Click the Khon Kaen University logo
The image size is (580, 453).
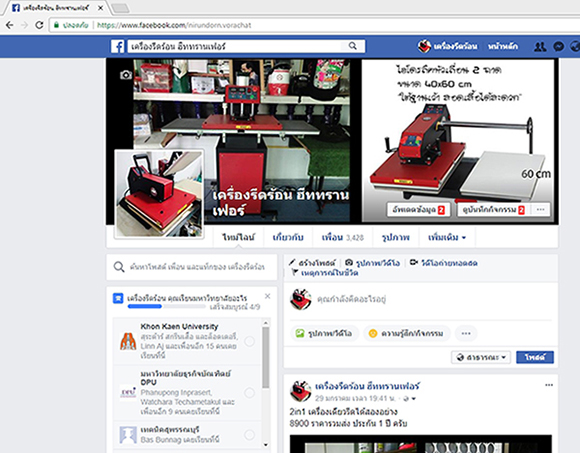[x=128, y=341]
